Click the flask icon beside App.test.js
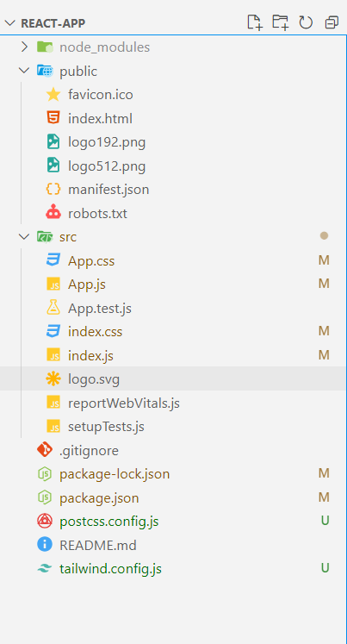 click(x=53, y=308)
